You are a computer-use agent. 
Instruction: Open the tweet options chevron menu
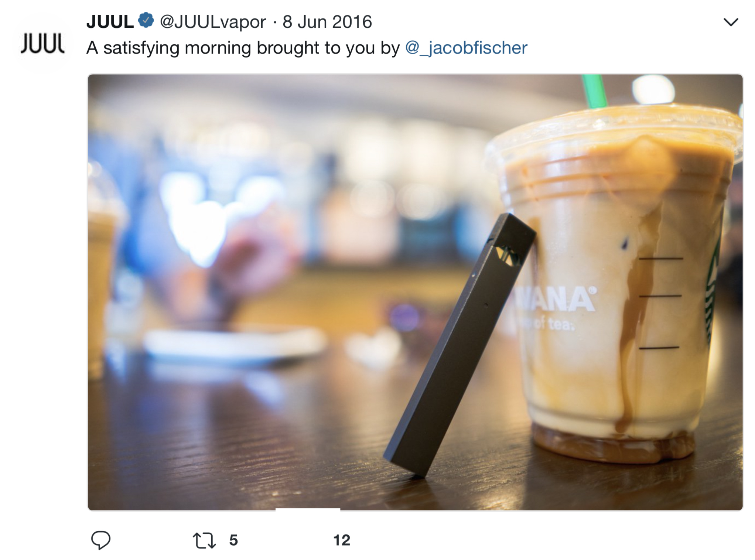[x=731, y=22]
